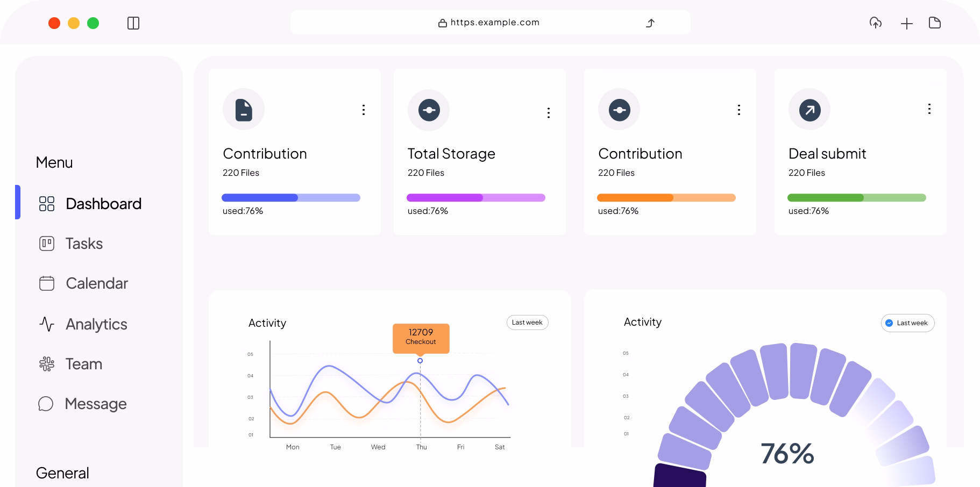The image size is (980, 487).
Task: Click the Last week button on the line chart
Action: (x=527, y=322)
